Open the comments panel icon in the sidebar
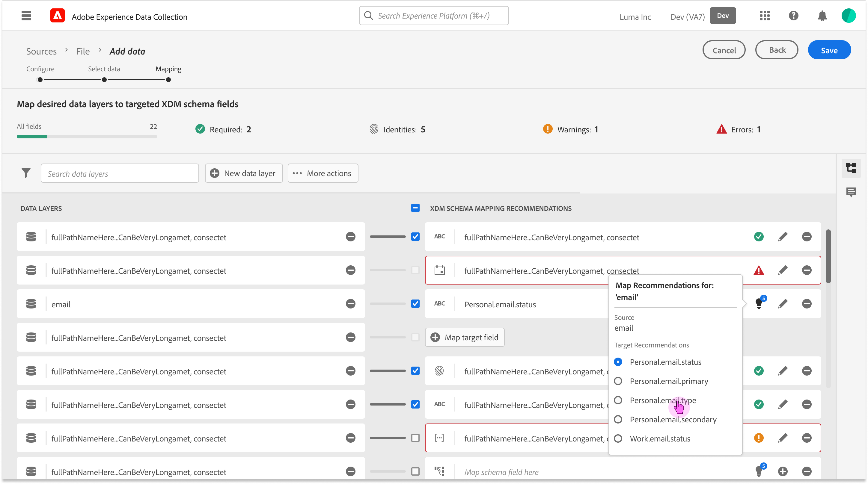This screenshot has height=484, width=868. [851, 192]
